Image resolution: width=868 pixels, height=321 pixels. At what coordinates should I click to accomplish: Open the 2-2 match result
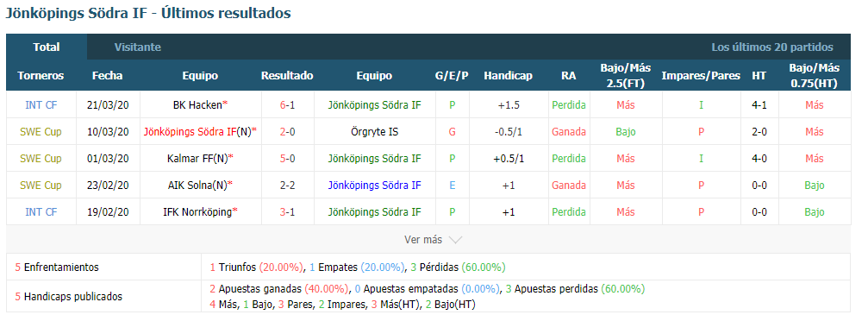pos(287,186)
